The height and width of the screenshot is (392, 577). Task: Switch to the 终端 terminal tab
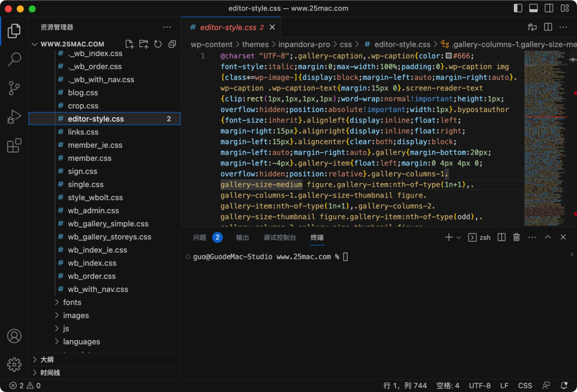[317, 237]
